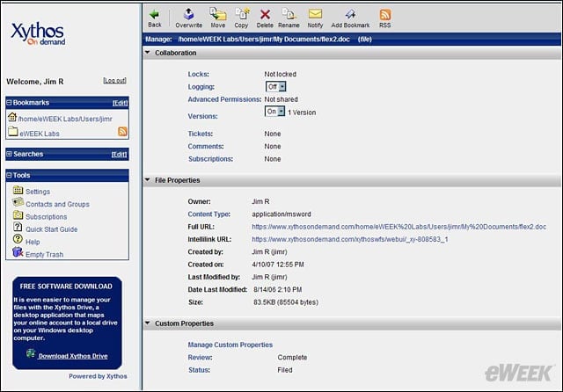Click the RSS icon beside eWEEK Labs bookmark
This screenshot has height=392, width=563.
pyautogui.click(x=122, y=132)
